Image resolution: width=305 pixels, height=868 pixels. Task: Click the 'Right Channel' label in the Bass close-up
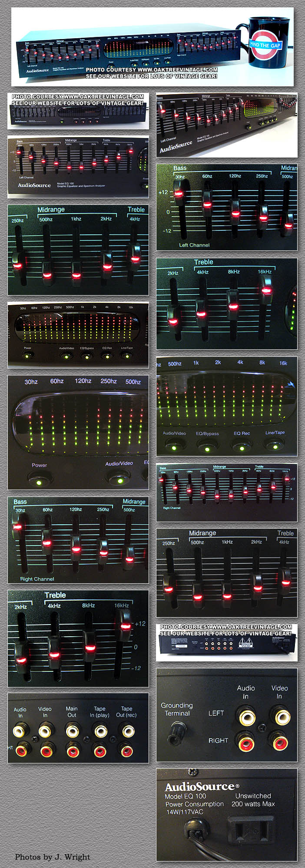37,579
